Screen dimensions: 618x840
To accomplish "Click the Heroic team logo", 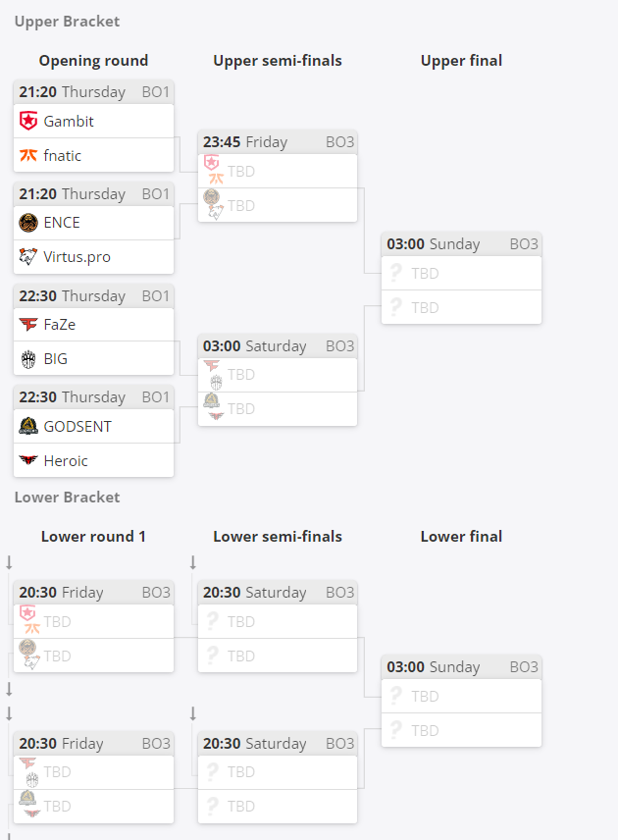I will pos(28,460).
